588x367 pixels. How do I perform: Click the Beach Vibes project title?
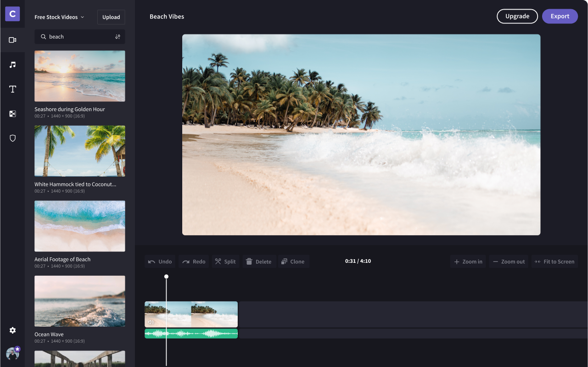click(x=167, y=17)
